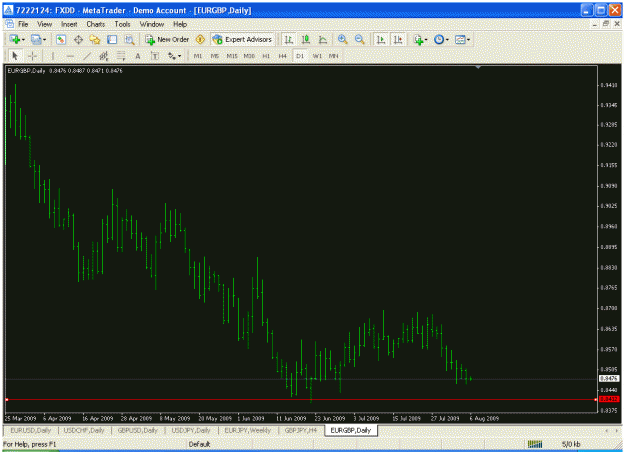Switch to bar chart mode
This screenshot has width=625, height=452.
click(289, 39)
